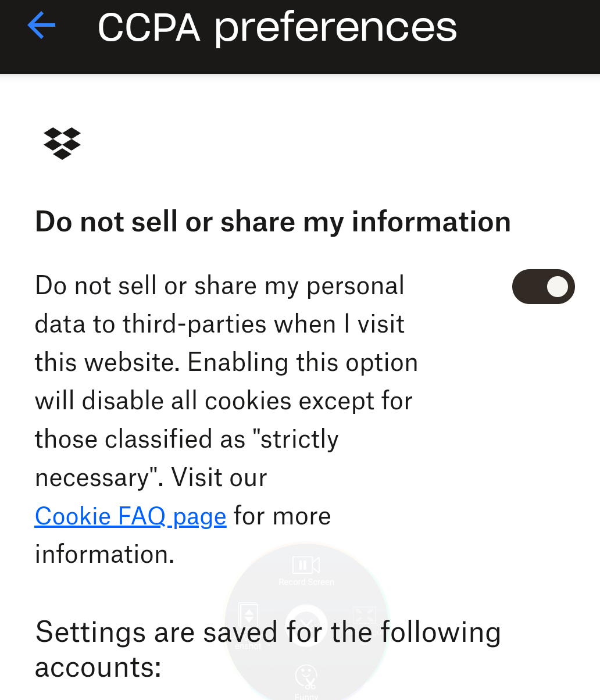Tap 'accounts:' at the bottom of the page
The height and width of the screenshot is (700, 600).
tap(98, 667)
